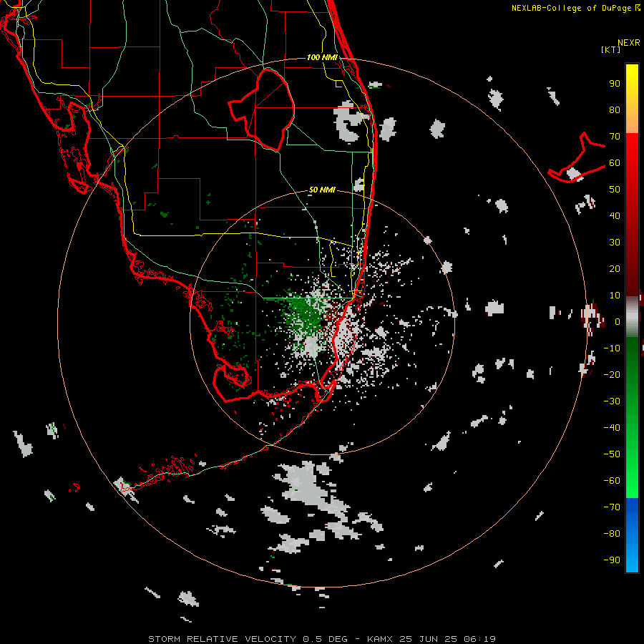Click the green inbound velocity cluster near the radar
The width and height of the screenshot is (644, 644).
click(x=303, y=312)
